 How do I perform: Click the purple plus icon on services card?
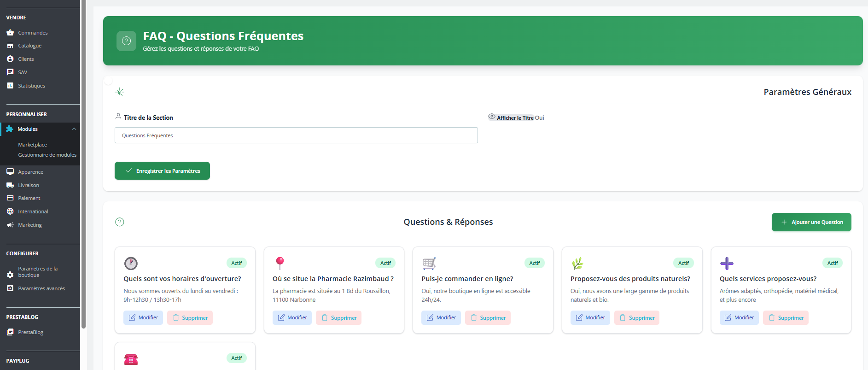pos(727,264)
